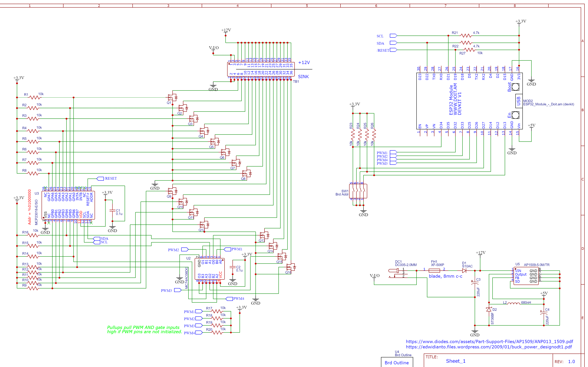Click the blue +12V label on TB1
Screen dimensions: 588x367
304,62
